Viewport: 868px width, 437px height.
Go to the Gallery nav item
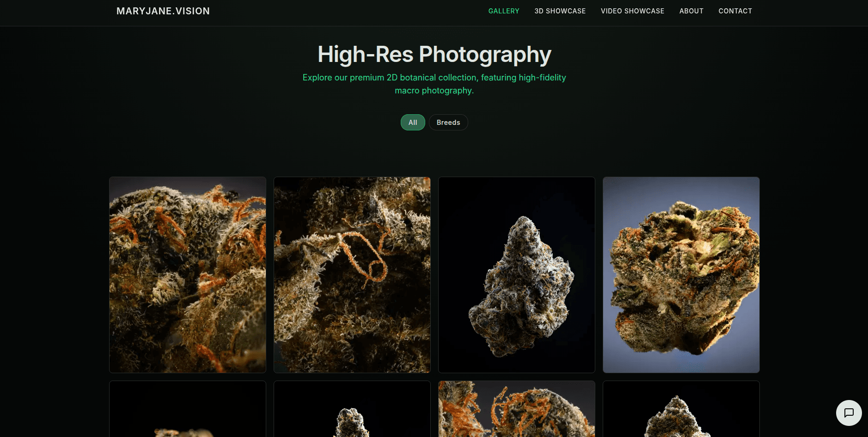coord(504,11)
